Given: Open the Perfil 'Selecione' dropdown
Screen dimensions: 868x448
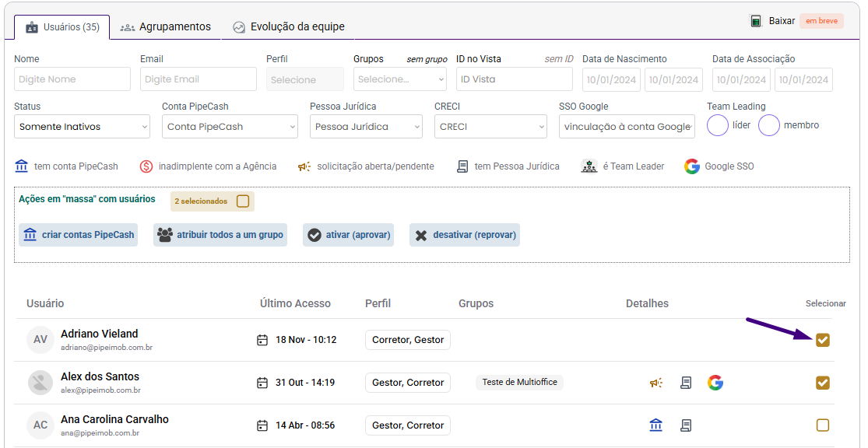Looking at the screenshot, I should pyautogui.click(x=305, y=79).
